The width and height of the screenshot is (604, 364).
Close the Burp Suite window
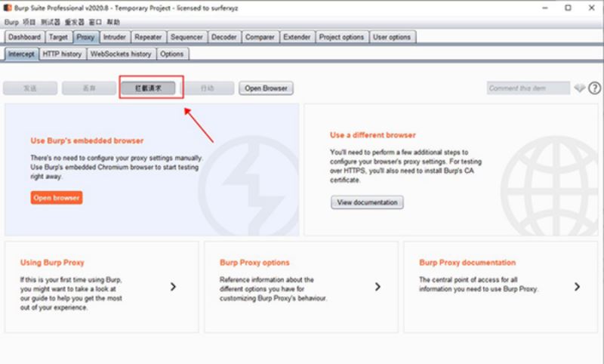592,8
